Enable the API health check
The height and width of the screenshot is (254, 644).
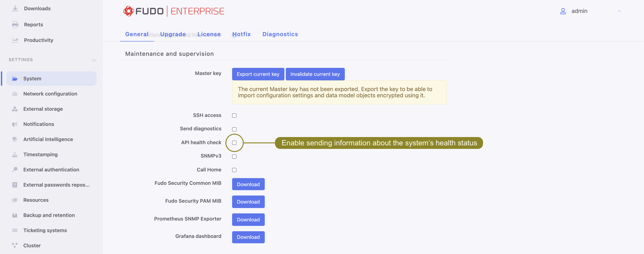234,143
